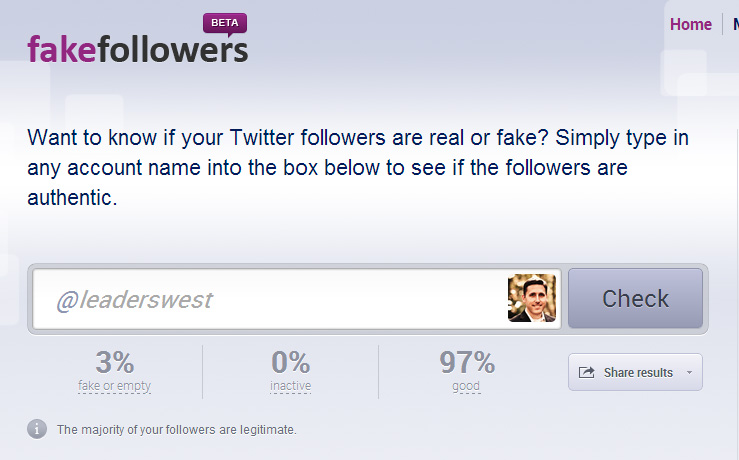Viewport: 739px width, 460px height.
Task: Click the 'good' label
Action: (x=466, y=386)
